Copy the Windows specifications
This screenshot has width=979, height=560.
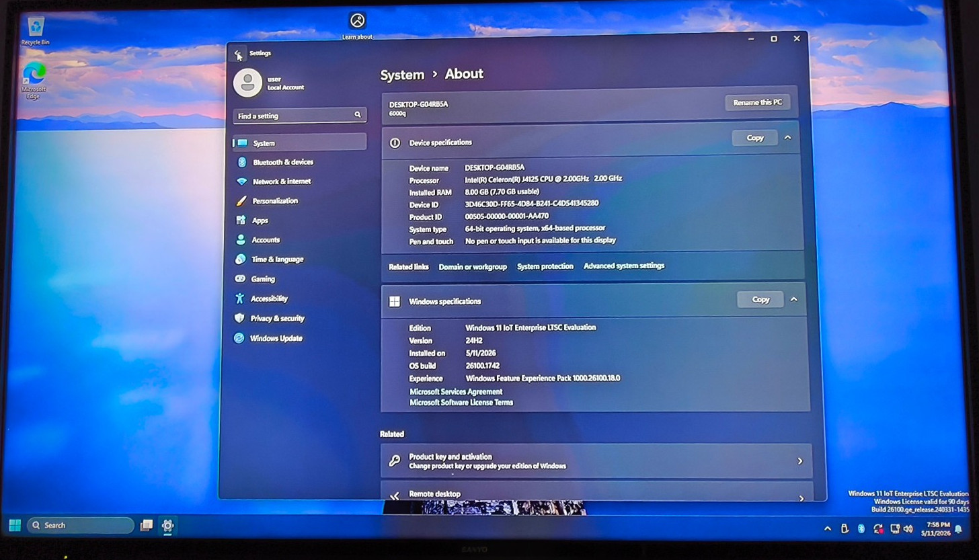(x=760, y=300)
